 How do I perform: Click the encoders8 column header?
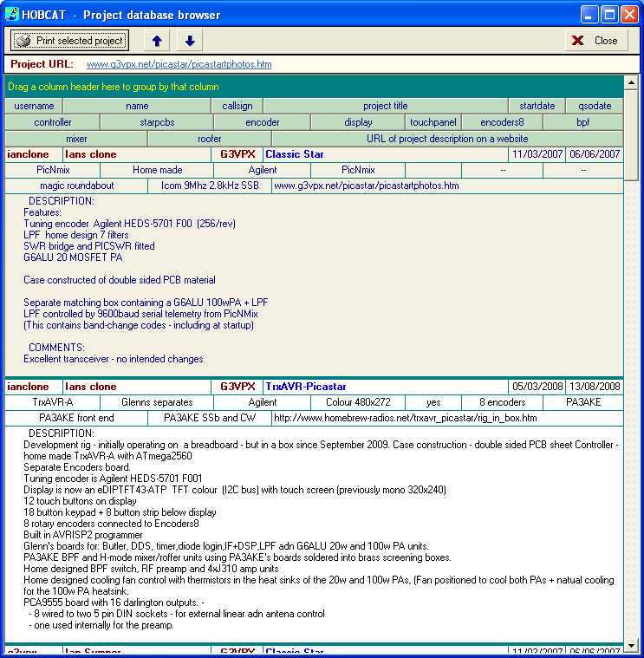[x=502, y=122]
